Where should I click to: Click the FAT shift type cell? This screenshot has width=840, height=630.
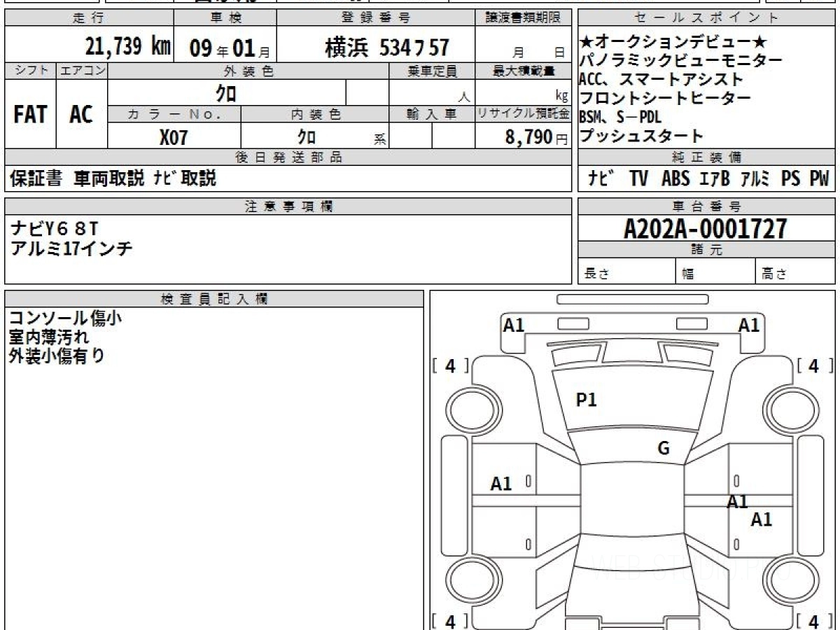tap(30, 115)
